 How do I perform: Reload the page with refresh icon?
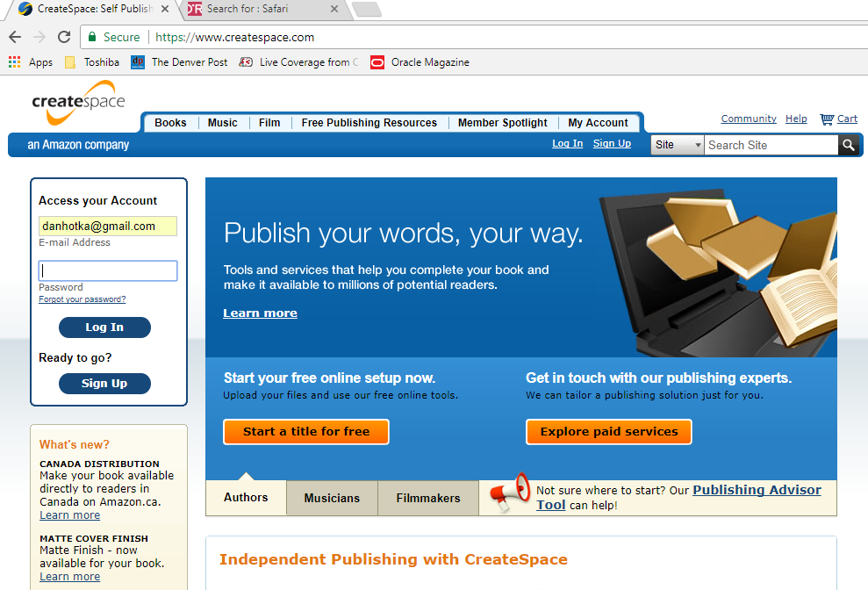(x=64, y=37)
